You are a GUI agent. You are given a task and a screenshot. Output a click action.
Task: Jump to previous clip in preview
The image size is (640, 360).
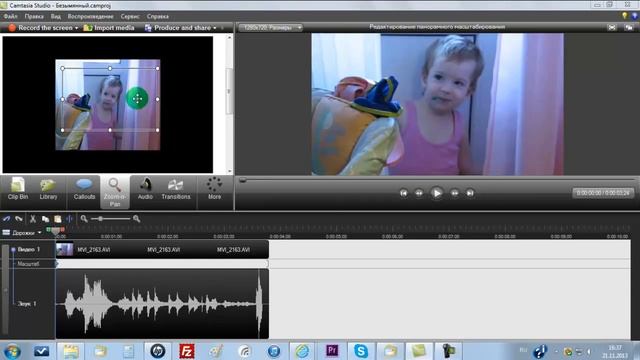pyautogui.click(x=403, y=193)
